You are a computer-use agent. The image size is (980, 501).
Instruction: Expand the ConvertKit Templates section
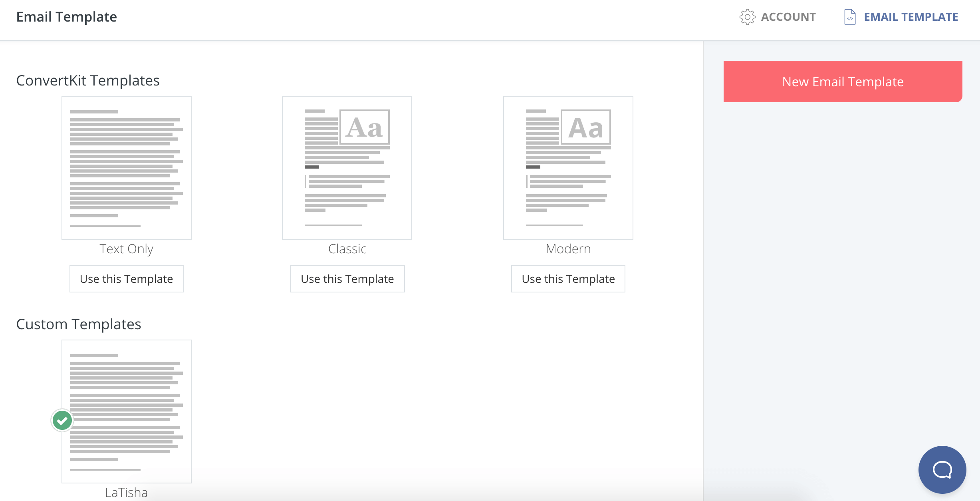tap(87, 80)
